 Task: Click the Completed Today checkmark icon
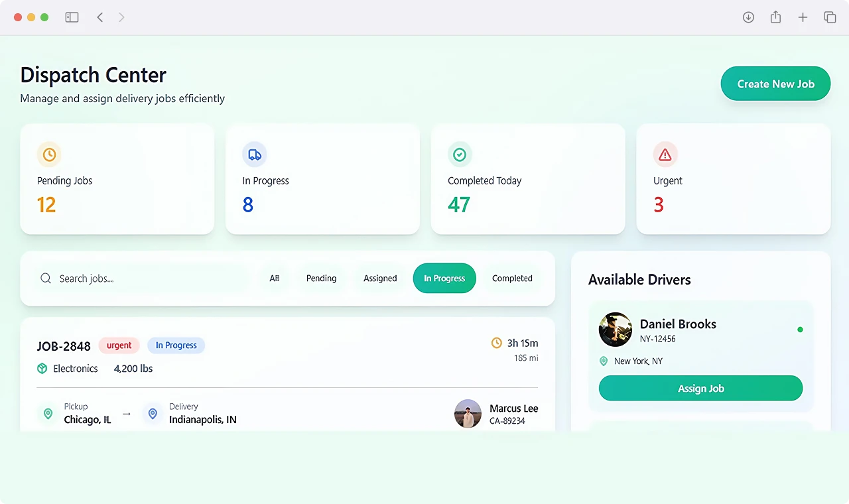click(460, 155)
